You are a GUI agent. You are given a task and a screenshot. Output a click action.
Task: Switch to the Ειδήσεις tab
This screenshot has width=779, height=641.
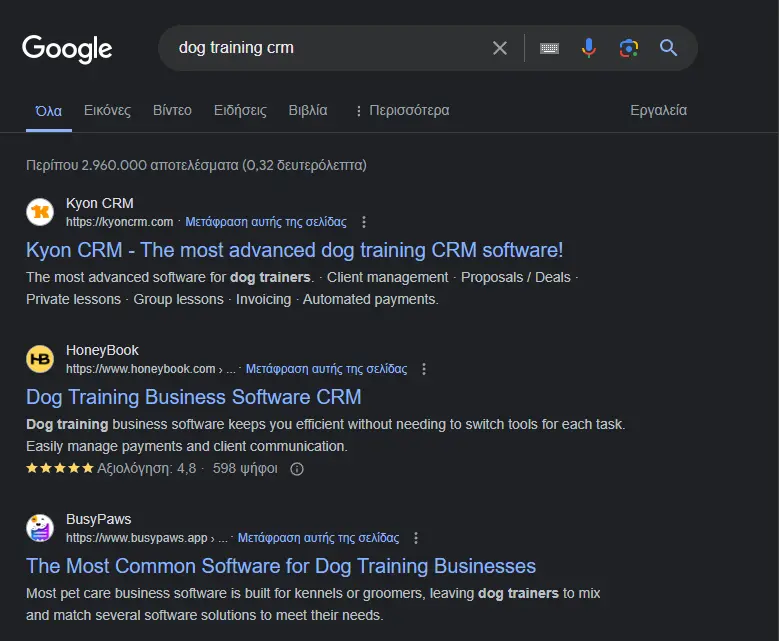pos(240,110)
